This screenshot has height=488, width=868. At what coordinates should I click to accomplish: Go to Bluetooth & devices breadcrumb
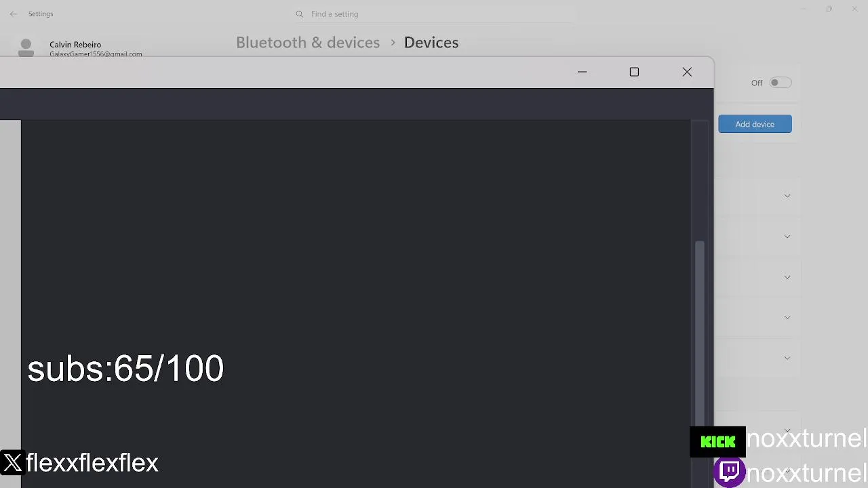point(308,43)
